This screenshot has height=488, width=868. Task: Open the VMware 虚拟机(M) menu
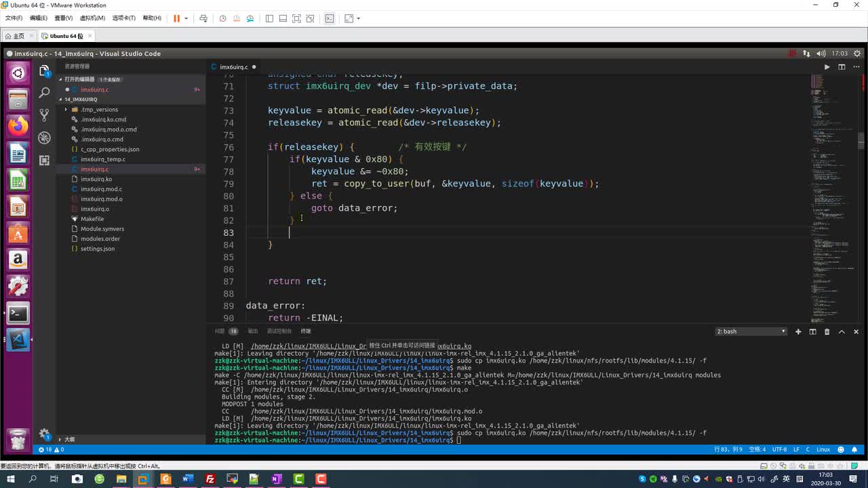pos(92,18)
